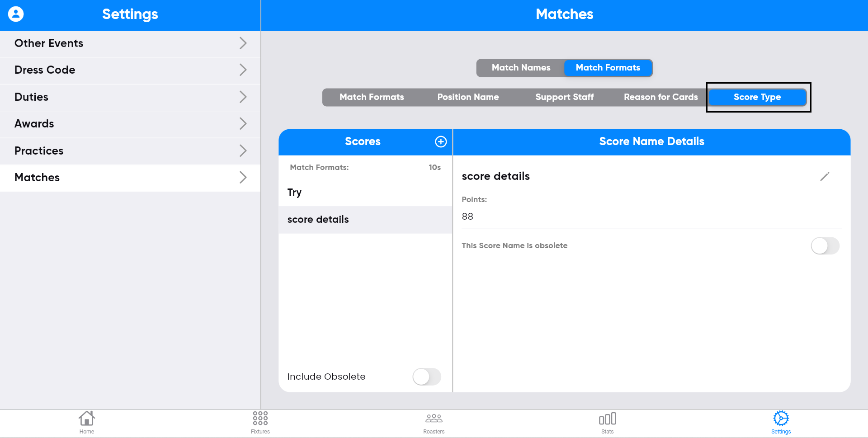
Task: Edit score details with pencil icon
Action: coord(825,176)
